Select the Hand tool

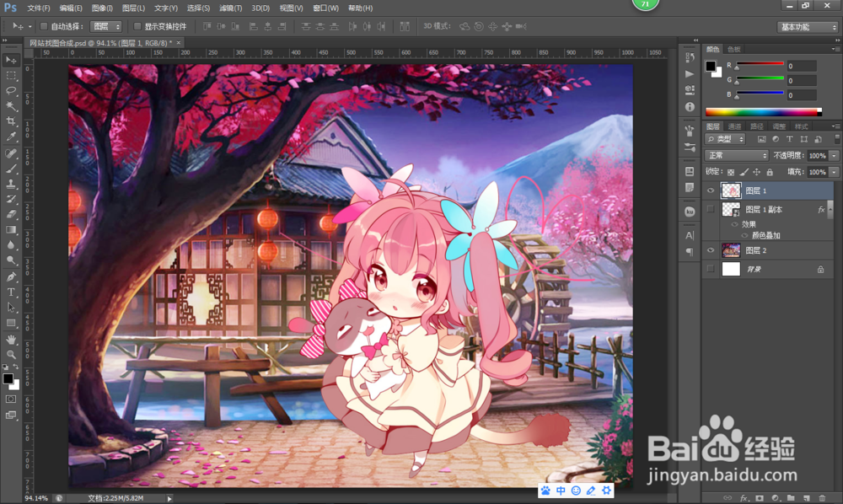click(x=11, y=340)
